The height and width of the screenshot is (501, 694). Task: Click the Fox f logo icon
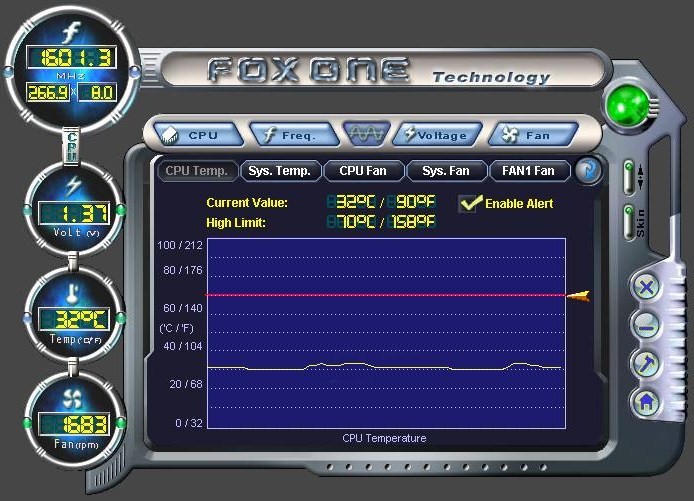pyautogui.click(x=71, y=32)
